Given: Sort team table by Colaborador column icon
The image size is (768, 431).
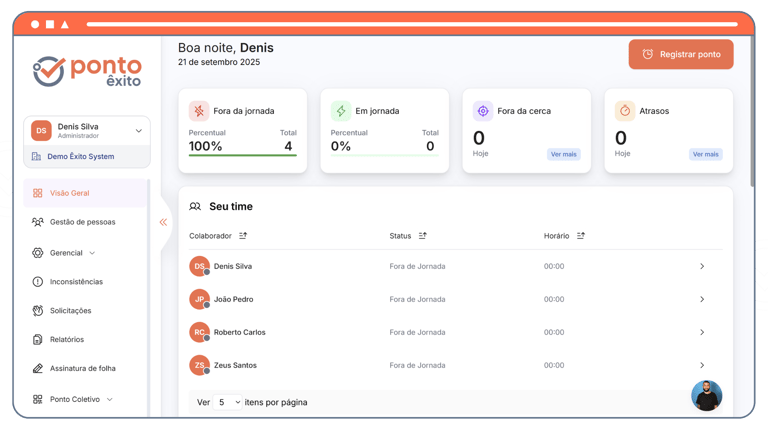Looking at the screenshot, I should (x=243, y=236).
